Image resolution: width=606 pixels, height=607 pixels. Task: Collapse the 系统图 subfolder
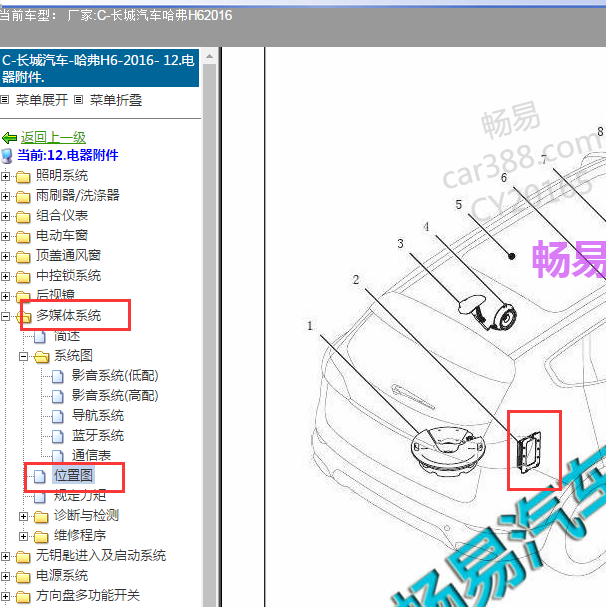[23, 356]
